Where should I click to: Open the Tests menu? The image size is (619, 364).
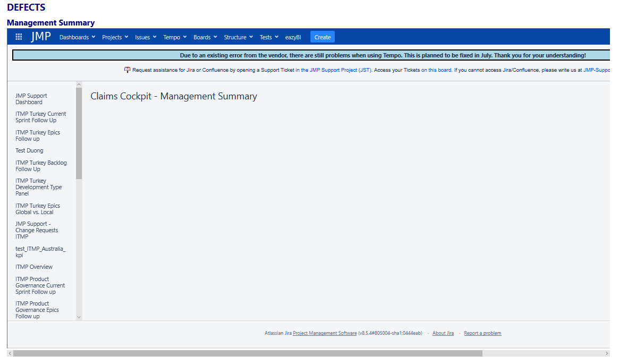point(269,37)
